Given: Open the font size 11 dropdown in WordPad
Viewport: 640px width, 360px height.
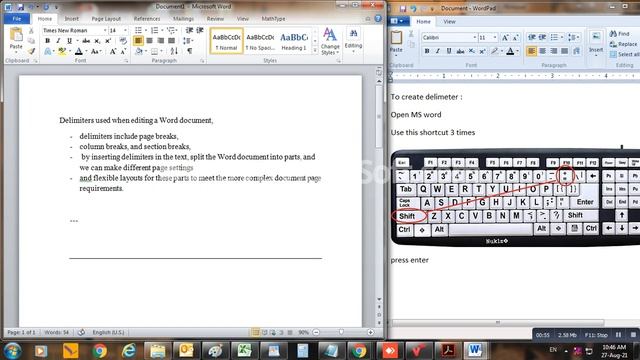Looking at the screenshot, I should (495, 38).
